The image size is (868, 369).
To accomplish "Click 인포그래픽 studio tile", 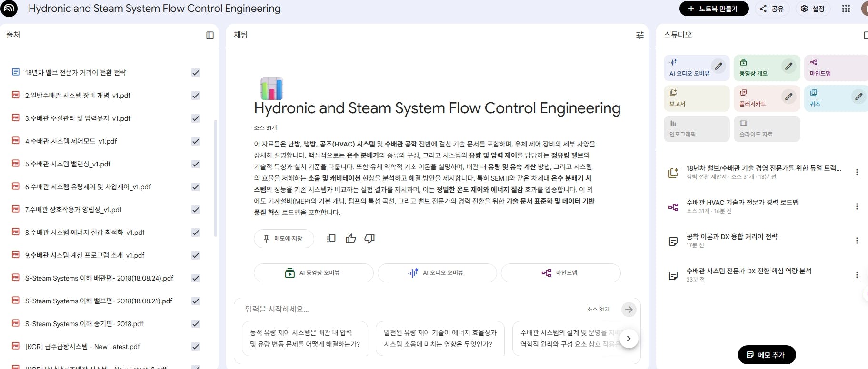I will pyautogui.click(x=697, y=129).
